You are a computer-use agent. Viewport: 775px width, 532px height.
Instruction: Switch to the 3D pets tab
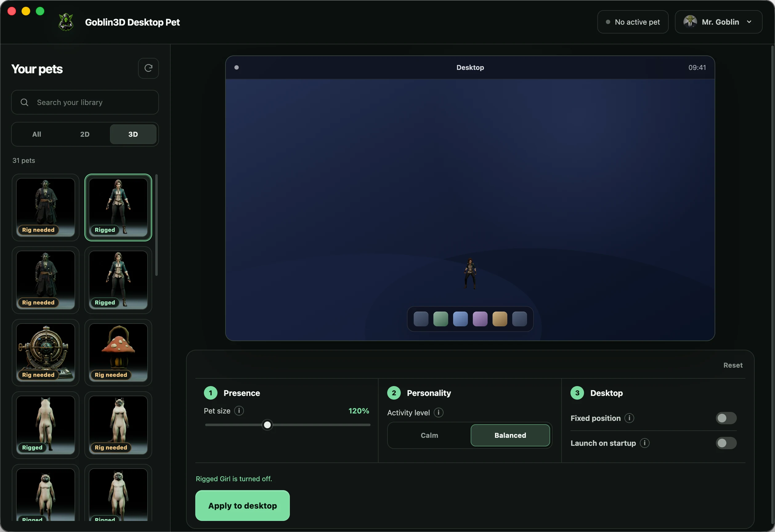133,134
